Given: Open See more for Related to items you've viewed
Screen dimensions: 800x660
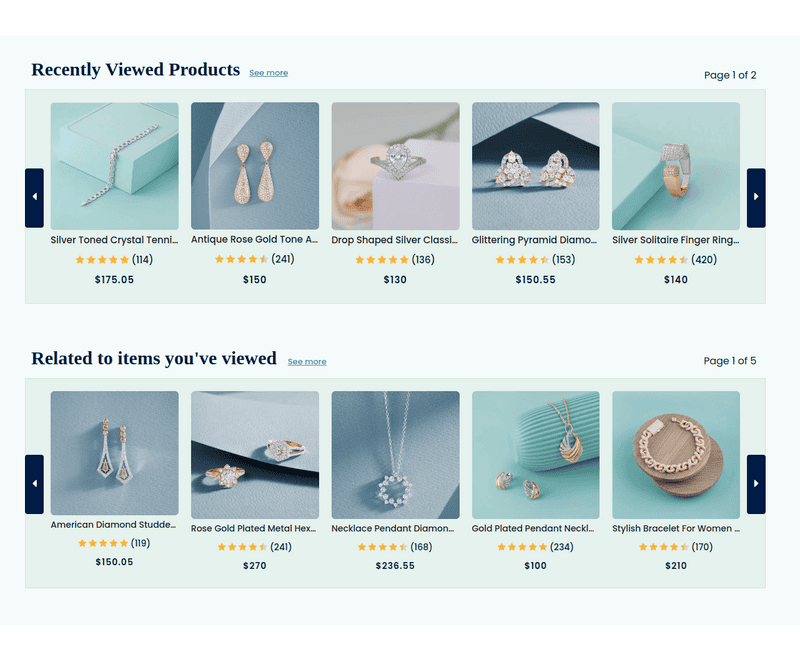Looking at the screenshot, I should [x=307, y=361].
